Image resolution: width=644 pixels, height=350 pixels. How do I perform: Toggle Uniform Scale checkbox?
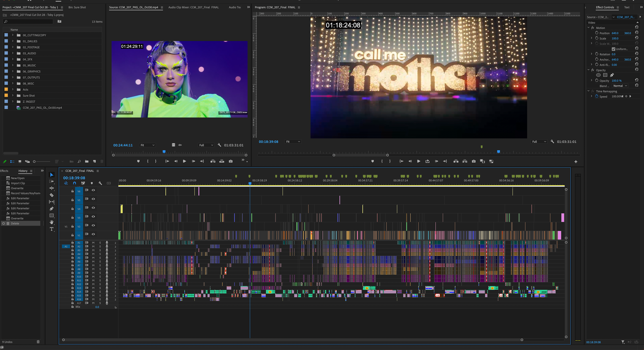pos(613,49)
